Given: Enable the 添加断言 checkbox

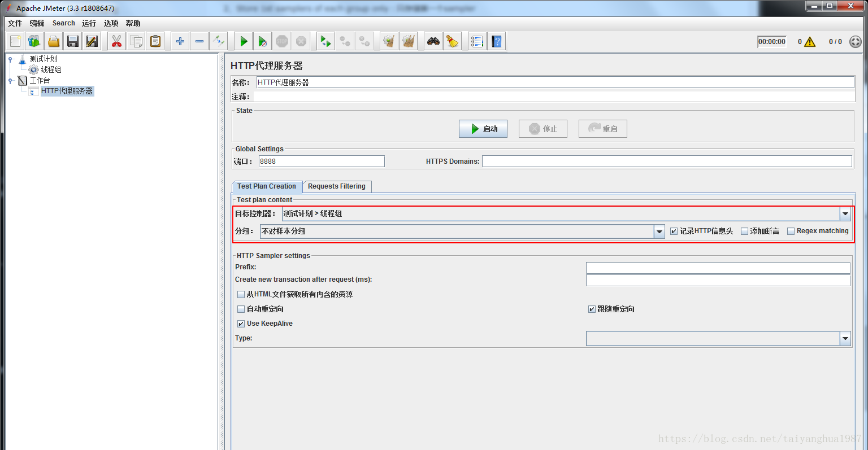Looking at the screenshot, I should point(744,231).
